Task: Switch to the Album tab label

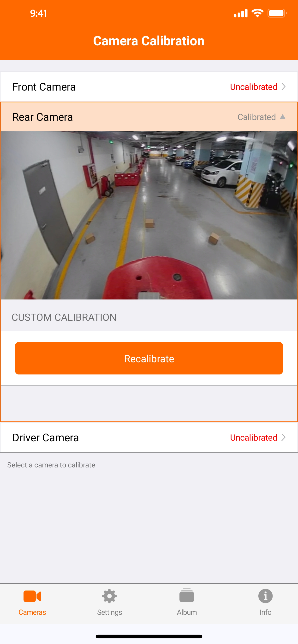Action: (187, 612)
